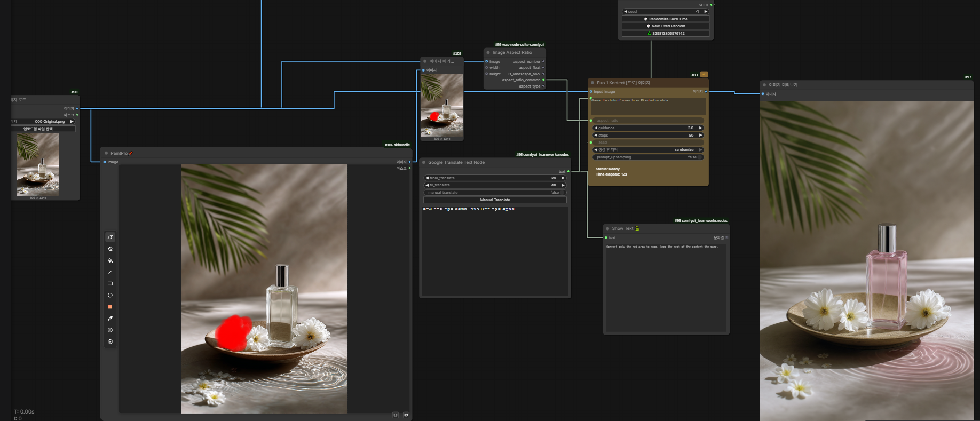980x421 pixels.
Task: Increase the steps value with right arrow
Action: [701, 136]
